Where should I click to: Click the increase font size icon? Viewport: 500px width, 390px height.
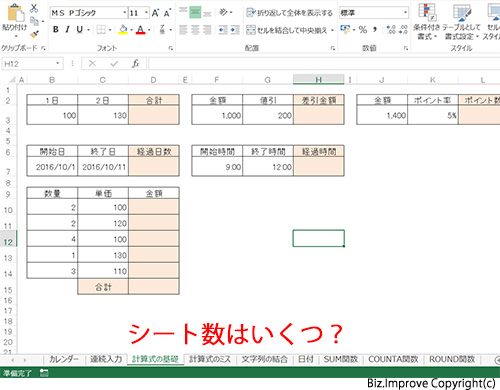pyautogui.click(x=155, y=13)
